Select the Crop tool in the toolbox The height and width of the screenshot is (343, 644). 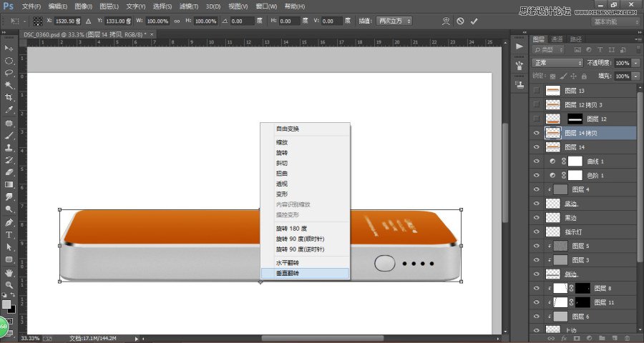coord(9,97)
